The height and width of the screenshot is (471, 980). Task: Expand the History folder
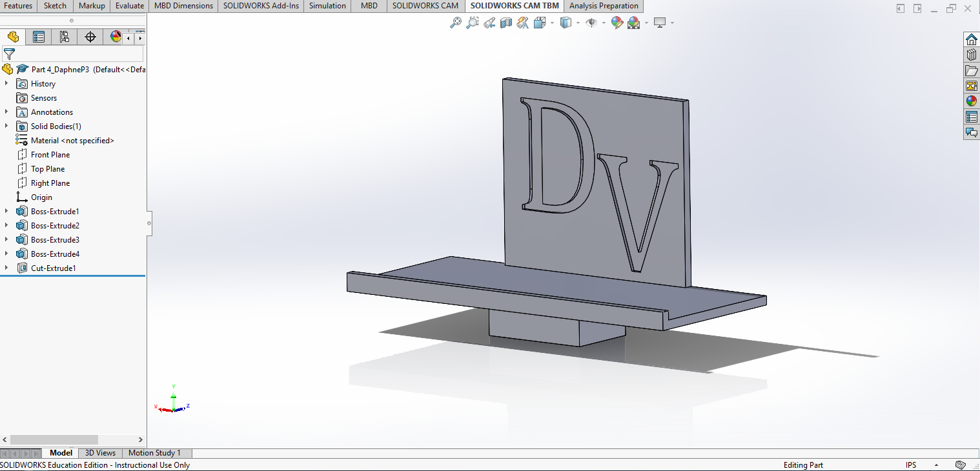click(6, 84)
